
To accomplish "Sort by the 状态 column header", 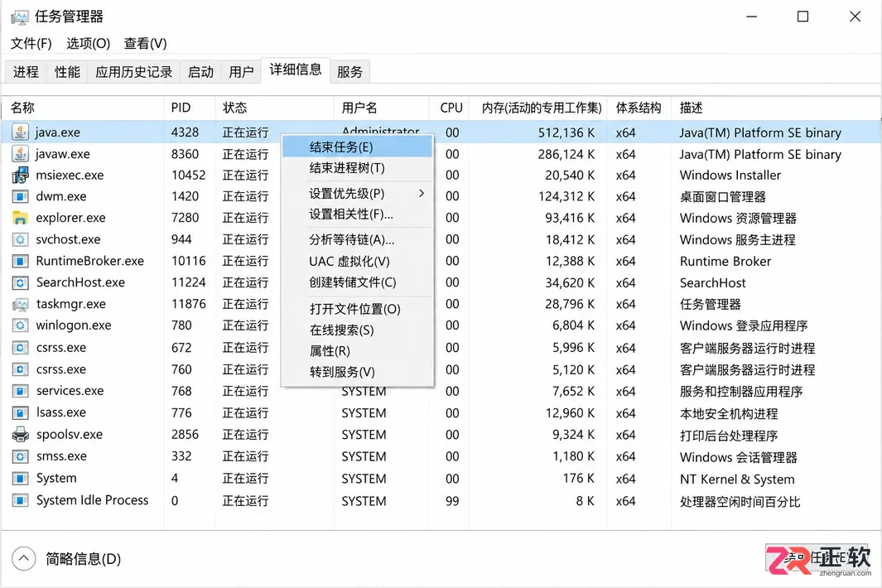I will 274,108.
